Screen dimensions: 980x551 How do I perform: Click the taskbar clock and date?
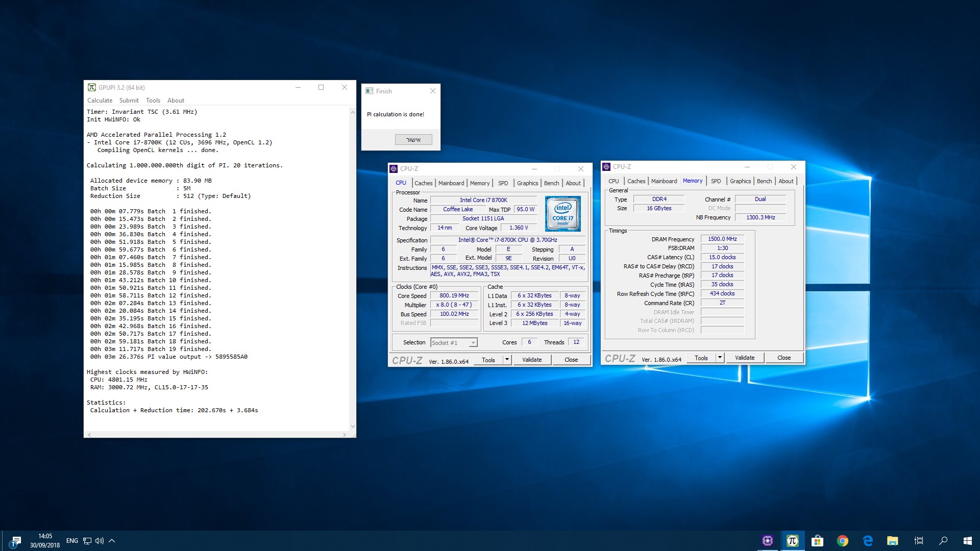coord(45,541)
